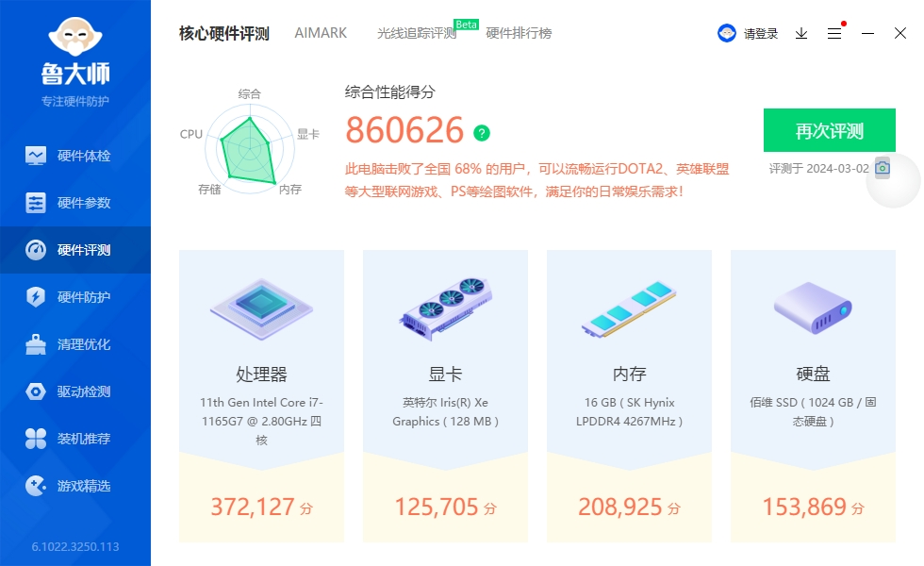
Task: Open 游戏精选 in sidebar
Action: (75, 486)
